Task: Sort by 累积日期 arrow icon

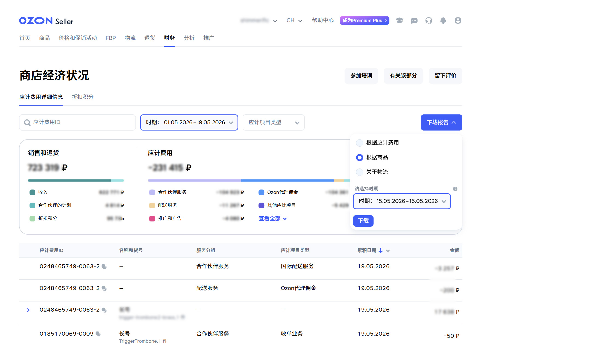Action: pyautogui.click(x=380, y=250)
